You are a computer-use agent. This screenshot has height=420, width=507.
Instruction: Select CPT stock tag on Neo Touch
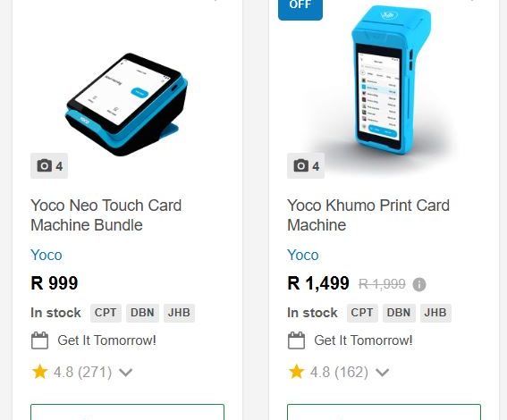click(106, 313)
